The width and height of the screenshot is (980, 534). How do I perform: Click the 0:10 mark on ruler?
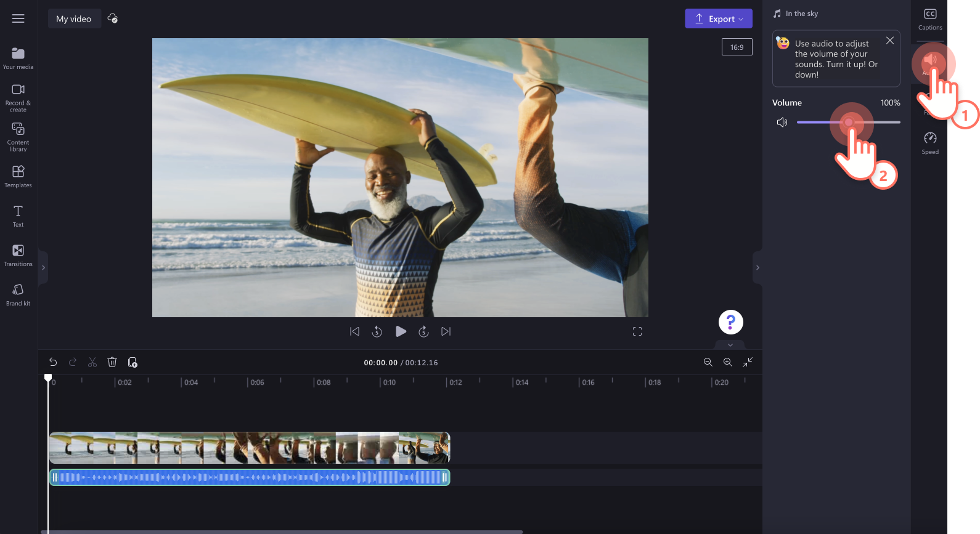point(390,382)
